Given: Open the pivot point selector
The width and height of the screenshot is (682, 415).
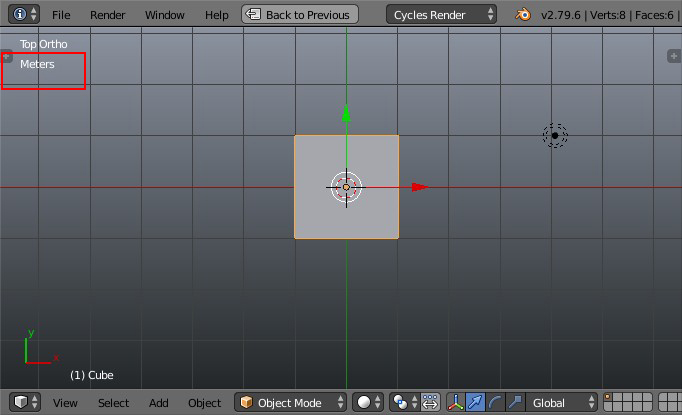Looking at the screenshot, I should click(405, 402).
